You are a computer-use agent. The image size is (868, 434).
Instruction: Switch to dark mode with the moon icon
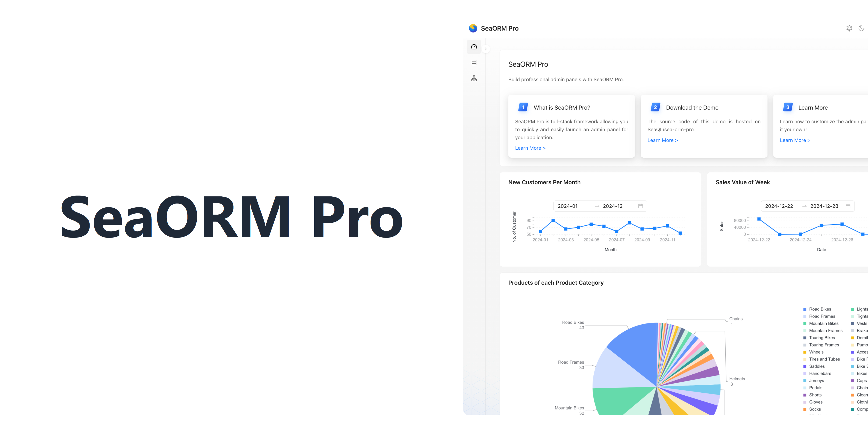(x=861, y=28)
